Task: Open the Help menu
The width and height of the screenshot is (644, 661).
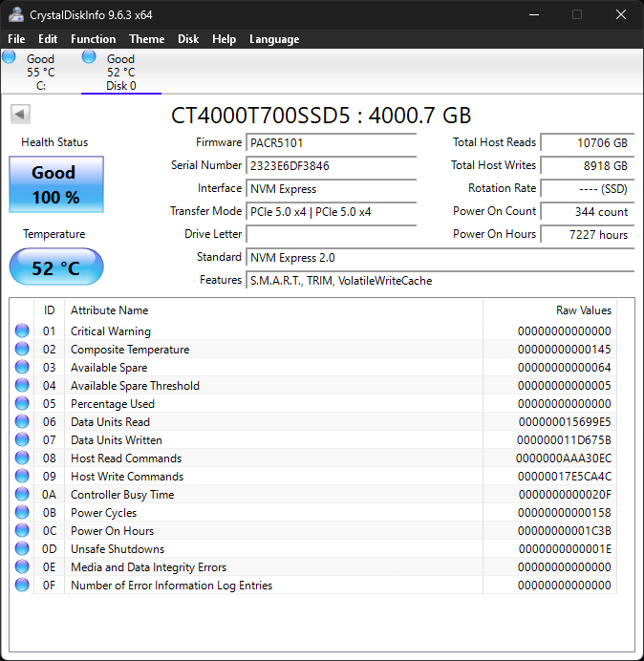Action: [224, 39]
